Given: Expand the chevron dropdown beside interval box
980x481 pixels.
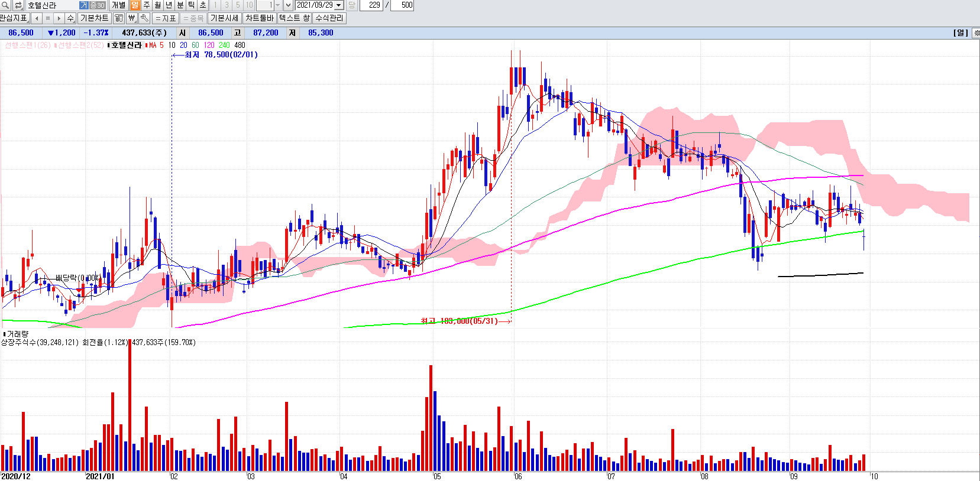Looking at the screenshot, I should pyautogui.click(x=288, y=5).
